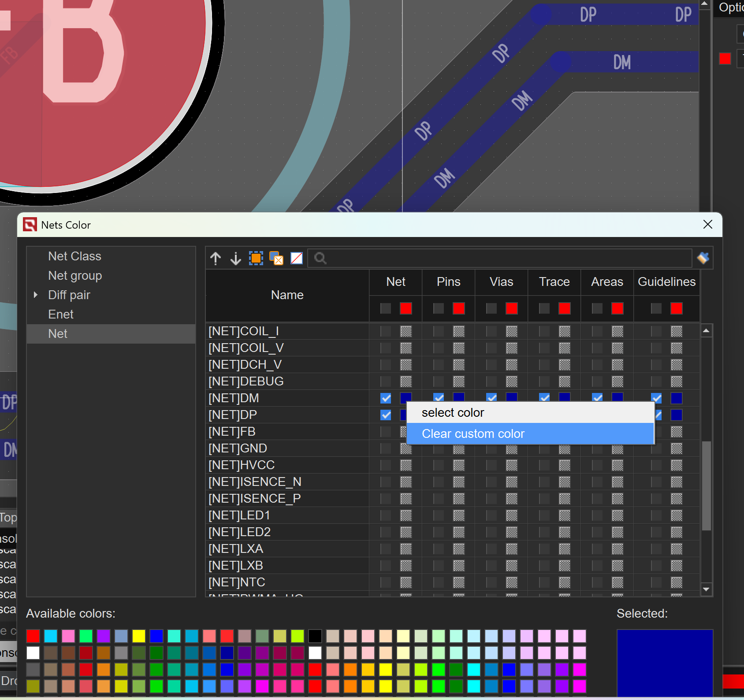Viewport: 744px width, 700px height.
Task: Select the Net Class category
Action: (x=74, y=256)
